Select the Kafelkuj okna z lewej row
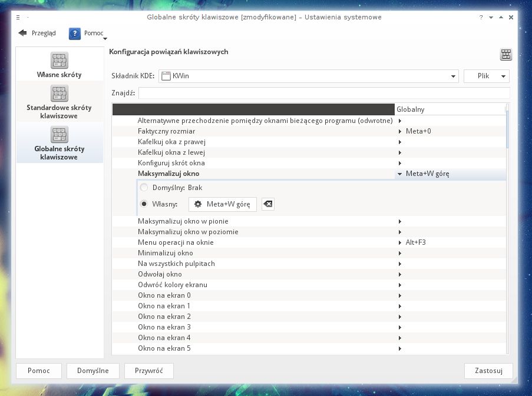Image resolution: width=532 pixels, height=396 pixels. point(309,152)
